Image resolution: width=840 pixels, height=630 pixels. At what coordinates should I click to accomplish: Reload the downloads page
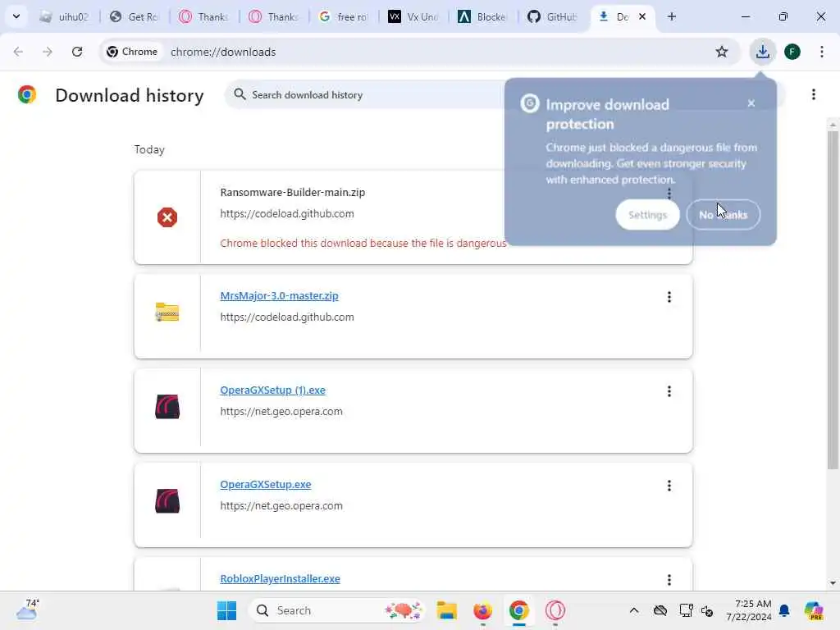(77, 52)
